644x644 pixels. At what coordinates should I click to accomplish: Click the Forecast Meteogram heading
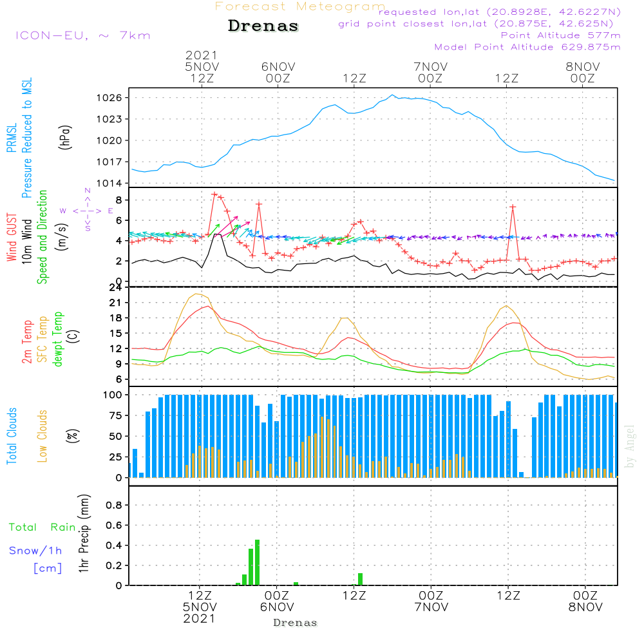(x=300, y=7)
